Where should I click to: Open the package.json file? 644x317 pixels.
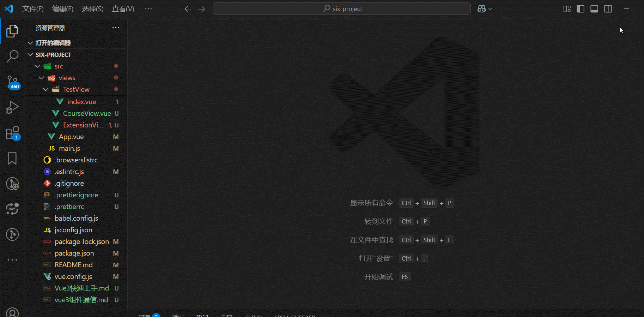tap(76, 253)
